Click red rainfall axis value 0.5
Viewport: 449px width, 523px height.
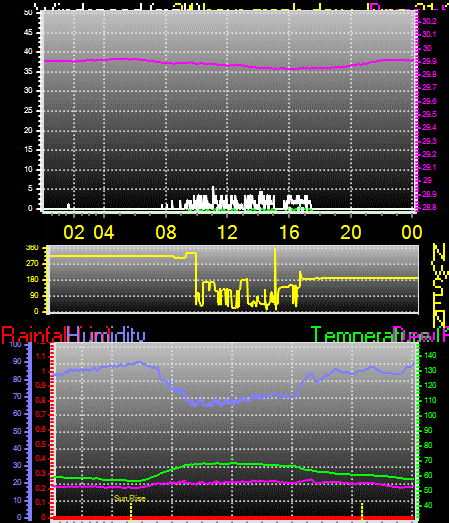click(40, 444)
